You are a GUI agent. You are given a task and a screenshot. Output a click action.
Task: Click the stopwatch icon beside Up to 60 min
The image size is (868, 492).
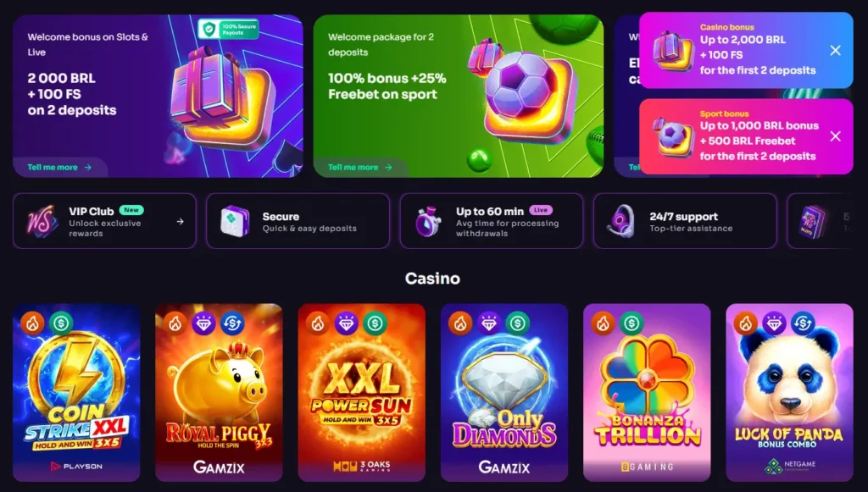(x=428, y=221)
